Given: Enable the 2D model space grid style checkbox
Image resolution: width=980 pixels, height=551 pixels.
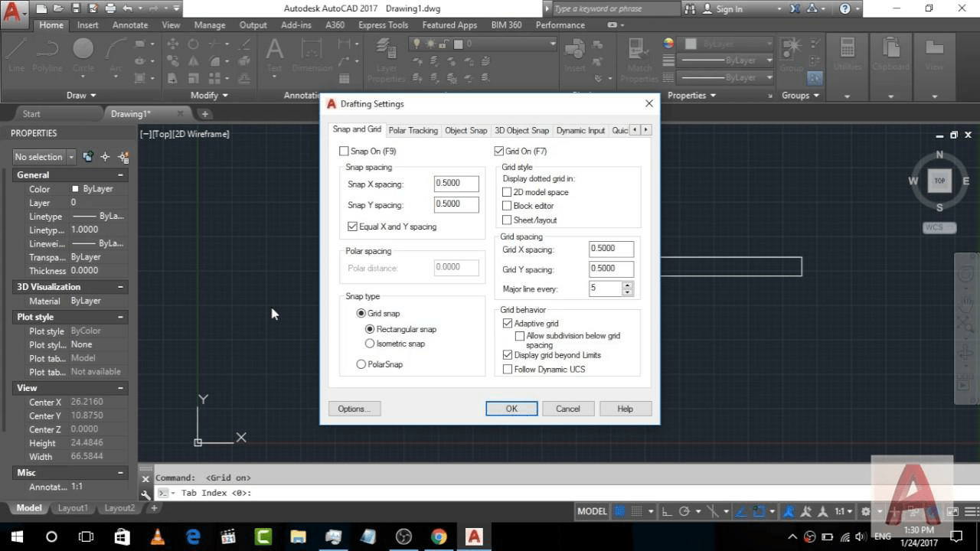Looking at the screenshot, I should pos(508,192).
